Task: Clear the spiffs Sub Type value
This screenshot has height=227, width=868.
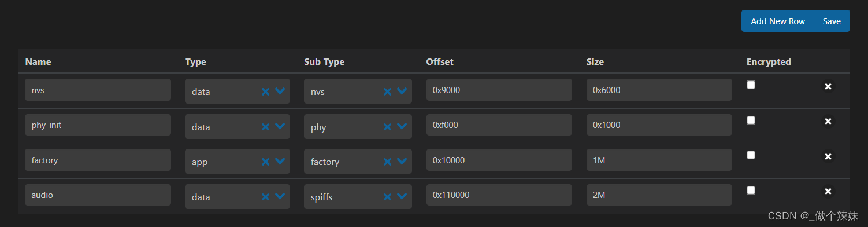Action: (387, 197)
